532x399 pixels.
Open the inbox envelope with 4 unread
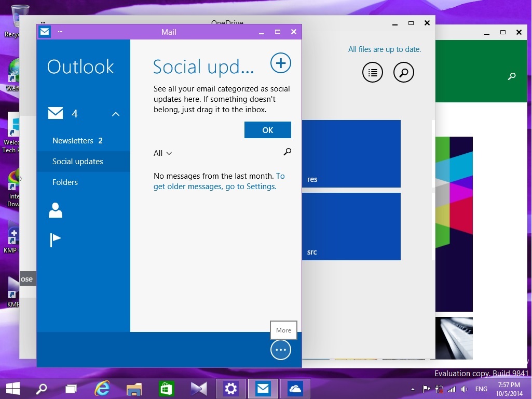click(56, 113)
